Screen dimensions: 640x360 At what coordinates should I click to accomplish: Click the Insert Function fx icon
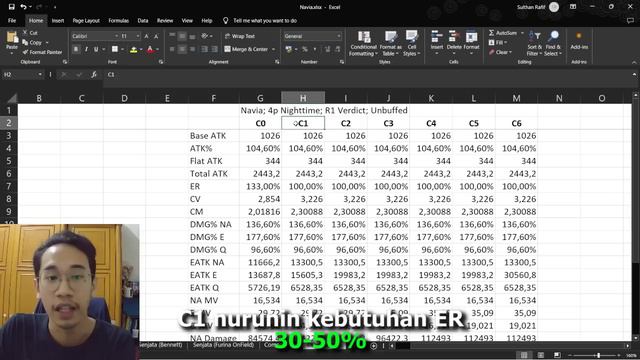coord(94,75)
